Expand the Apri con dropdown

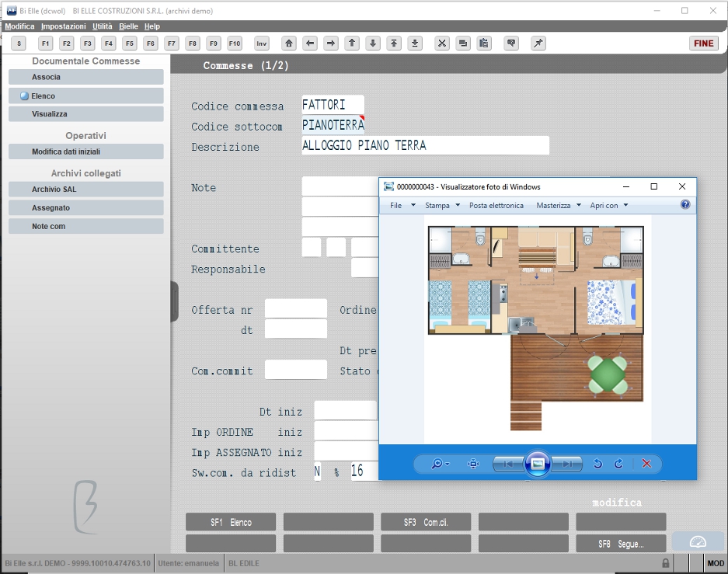[x=608, y=205]
